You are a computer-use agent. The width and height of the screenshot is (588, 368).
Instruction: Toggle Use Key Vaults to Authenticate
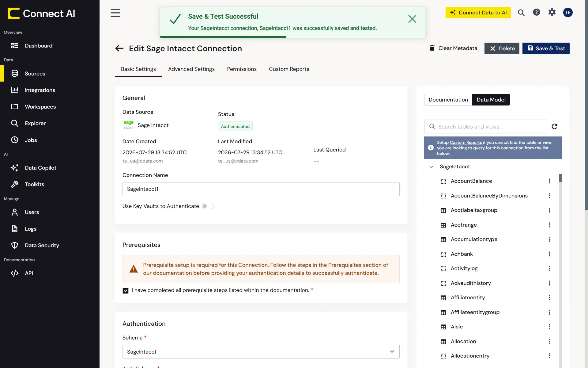coord(207,206)
